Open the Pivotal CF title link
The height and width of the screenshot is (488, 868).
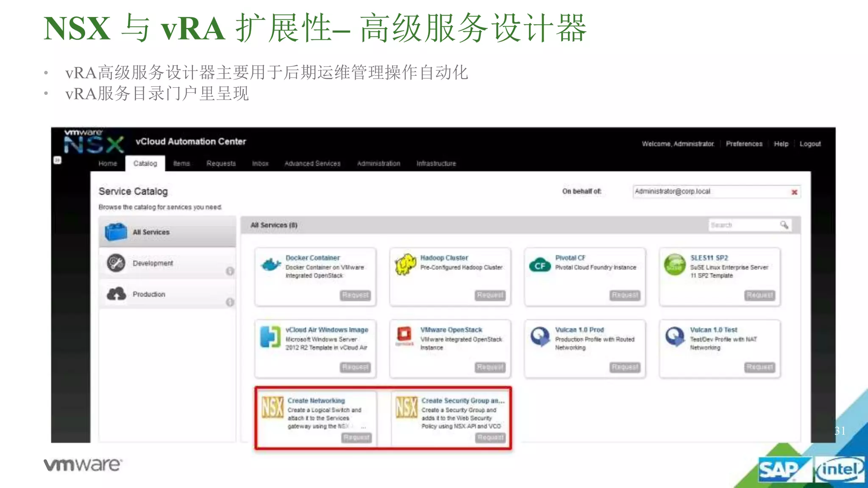pos(570,258)
